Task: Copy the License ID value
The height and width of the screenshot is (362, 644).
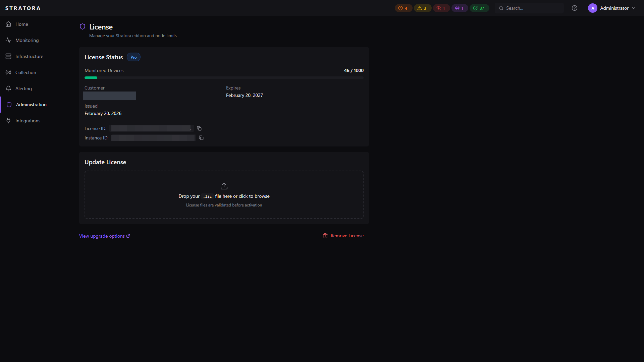Action: coord(199,128)
